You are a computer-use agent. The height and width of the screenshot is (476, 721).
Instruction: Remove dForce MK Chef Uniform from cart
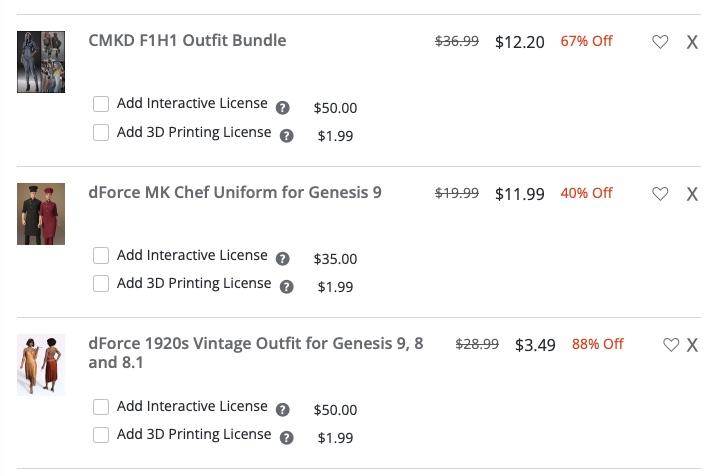pos(692,194)
